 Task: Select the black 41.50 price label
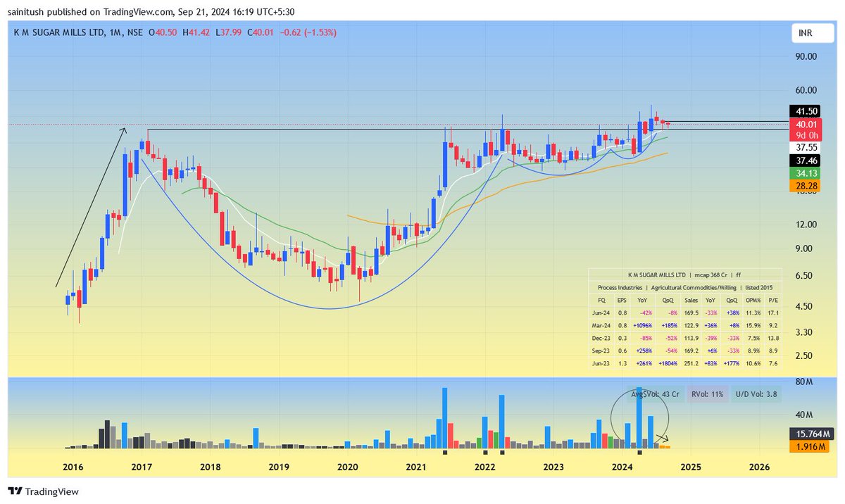tap(806, 111)
